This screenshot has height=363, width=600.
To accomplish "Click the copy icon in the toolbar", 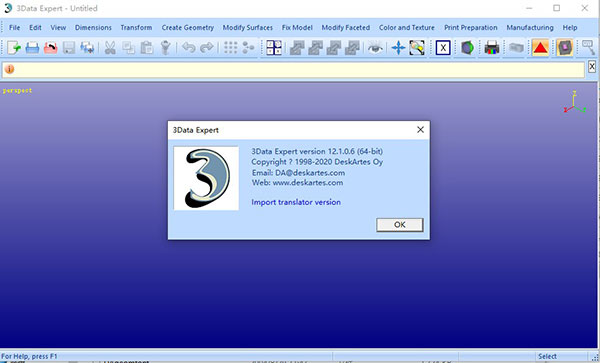I will tap(128, 48).
